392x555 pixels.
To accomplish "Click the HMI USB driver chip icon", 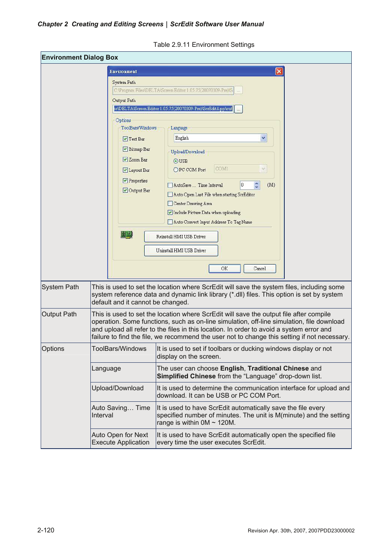I will [x=127, y=235].
